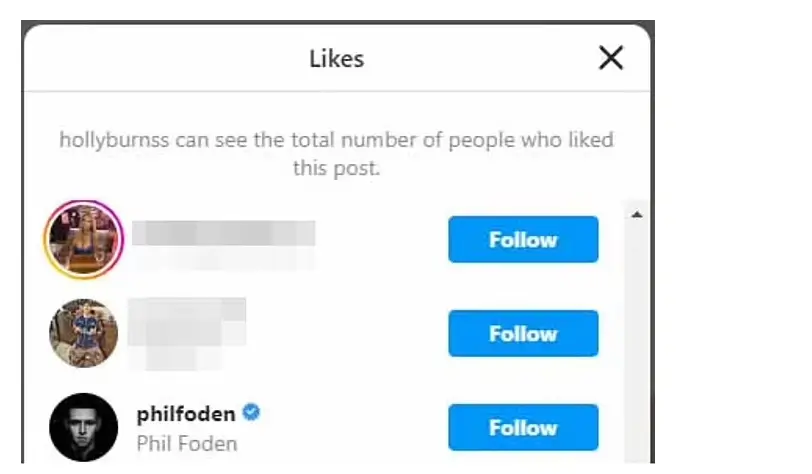The height and width of the screenshot is (474, 812).
Task: Follow the first user with story ring
Action: tap(523, 239)
